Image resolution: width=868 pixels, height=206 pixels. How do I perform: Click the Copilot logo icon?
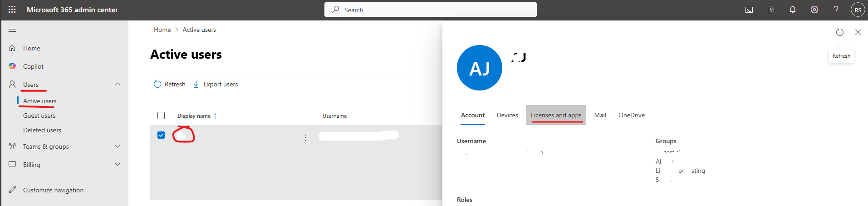(x=12, y=66)
